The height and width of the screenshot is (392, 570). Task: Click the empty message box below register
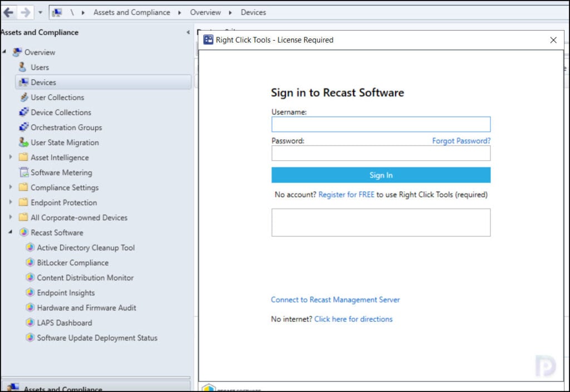pos(381,222)
